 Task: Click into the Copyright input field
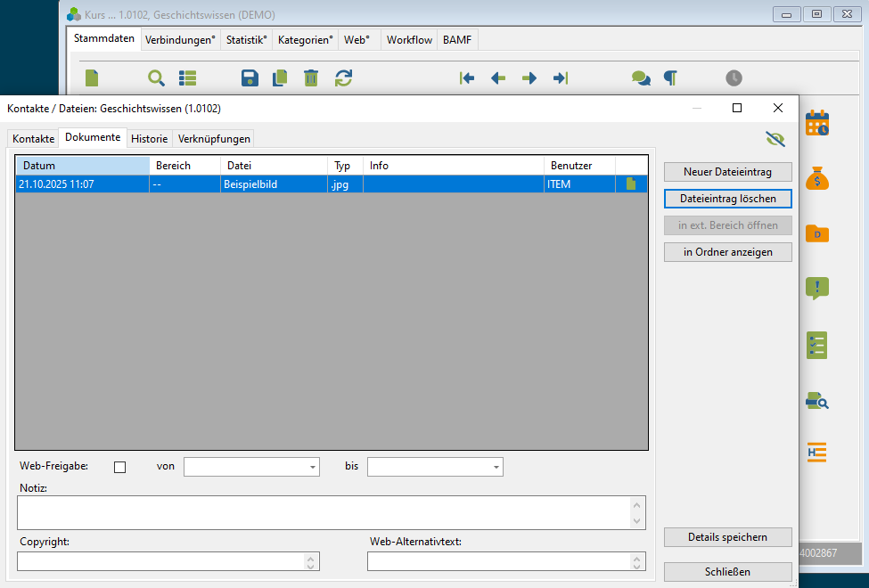[x=168, y=561]
